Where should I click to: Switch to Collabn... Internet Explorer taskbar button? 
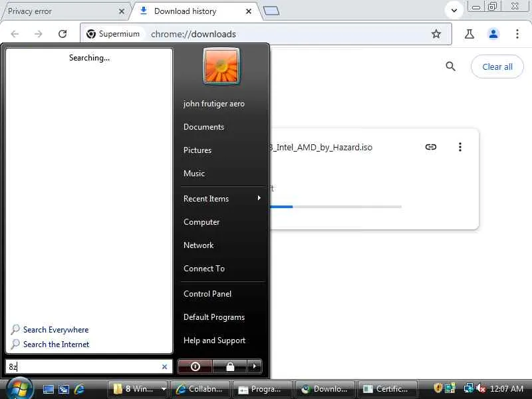point(200,389)
